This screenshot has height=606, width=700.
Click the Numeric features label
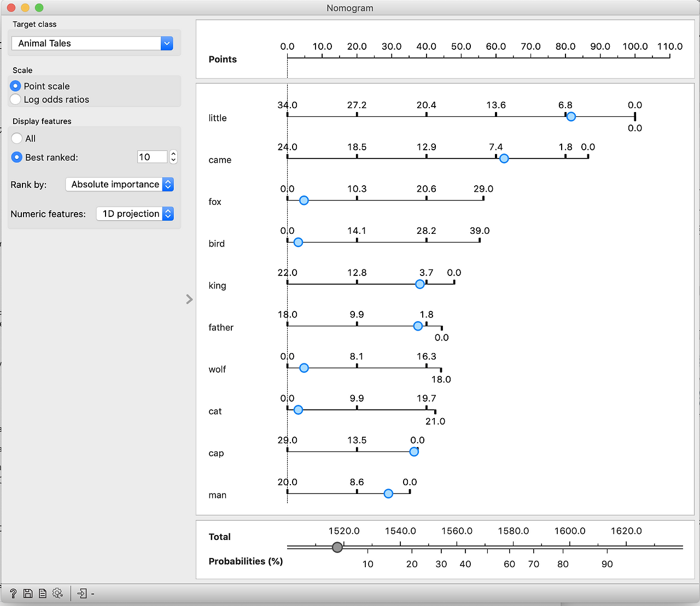click(48, 214)
